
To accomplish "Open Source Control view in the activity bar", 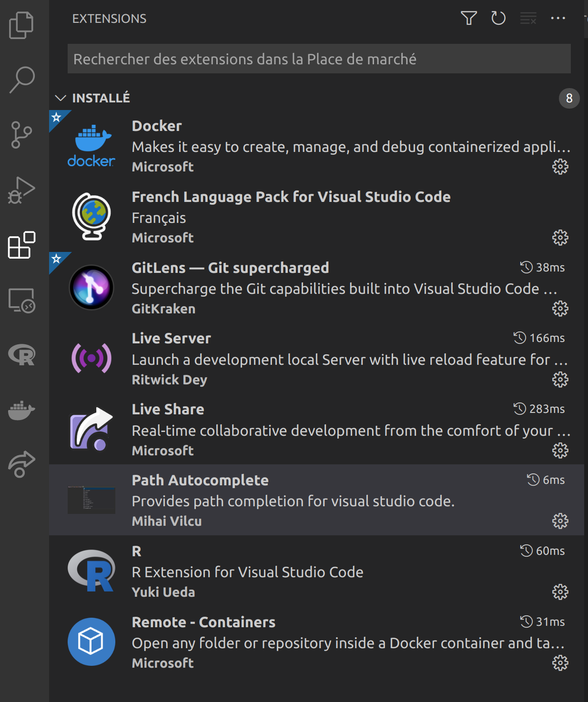I will click(x=21, y=135).
